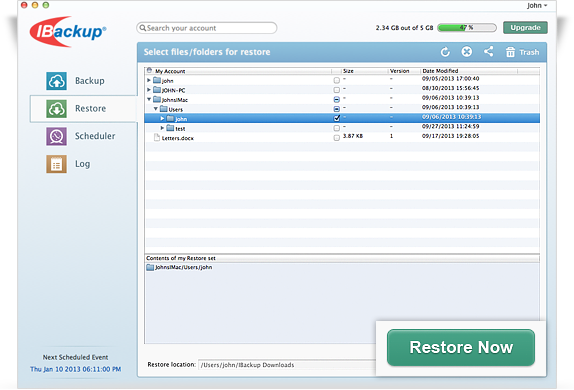Switch to the Scheduler tab label
This screenshot has height=390, width=574.
click(95, 136)
